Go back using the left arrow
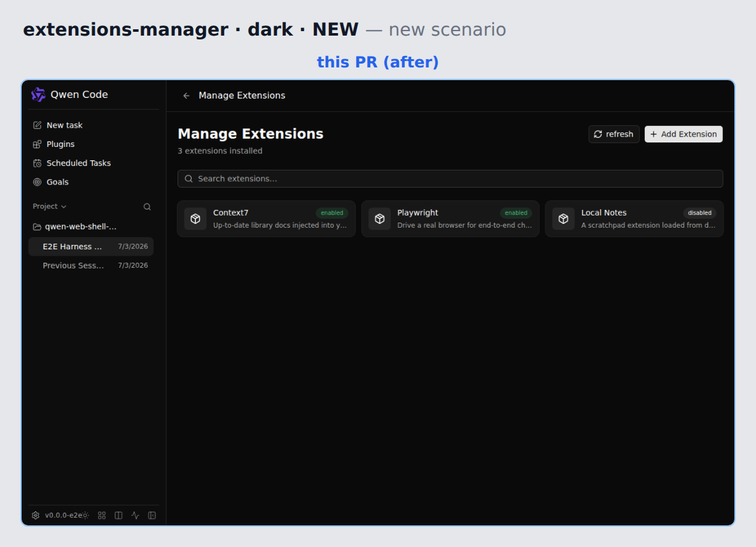756x547 pixels. click(186, 96)
